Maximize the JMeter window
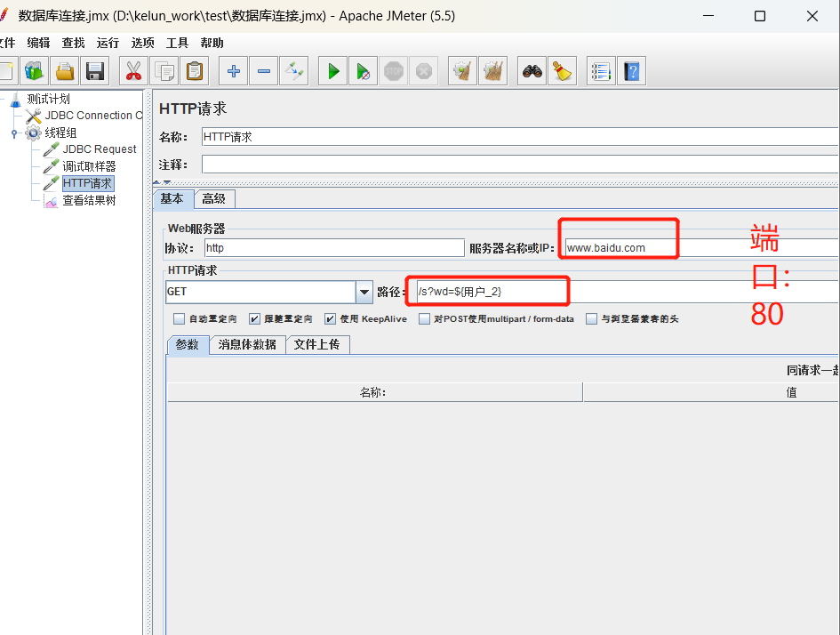Screen dimensions: 840x635 760,16
